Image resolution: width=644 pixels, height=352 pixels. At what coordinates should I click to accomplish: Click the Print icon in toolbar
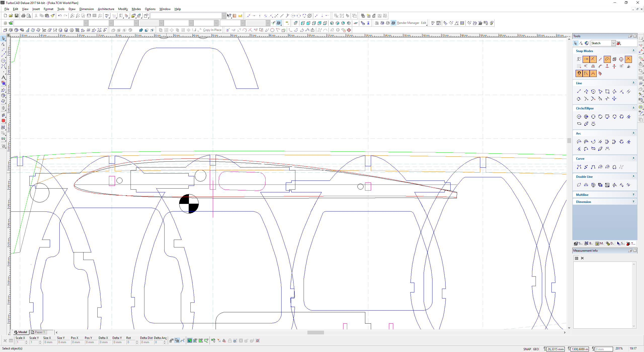[x=23, y=16]
